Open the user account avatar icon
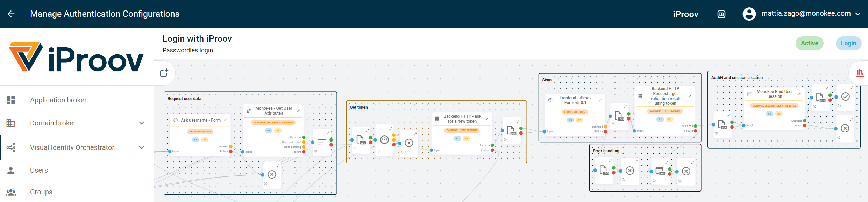 [x=749, y=14]
